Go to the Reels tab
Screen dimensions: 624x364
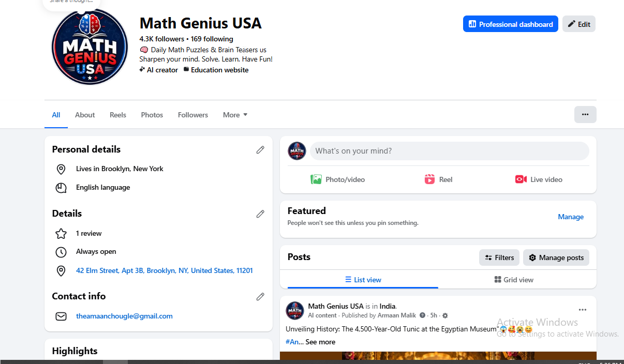(x=118, y=115)
